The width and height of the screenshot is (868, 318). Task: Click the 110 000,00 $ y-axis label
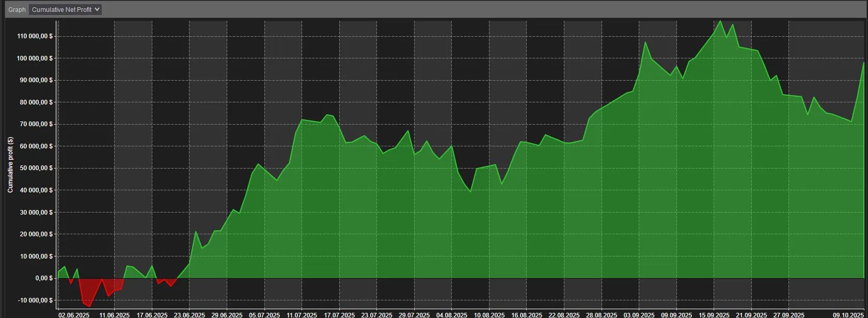point(35,36)
